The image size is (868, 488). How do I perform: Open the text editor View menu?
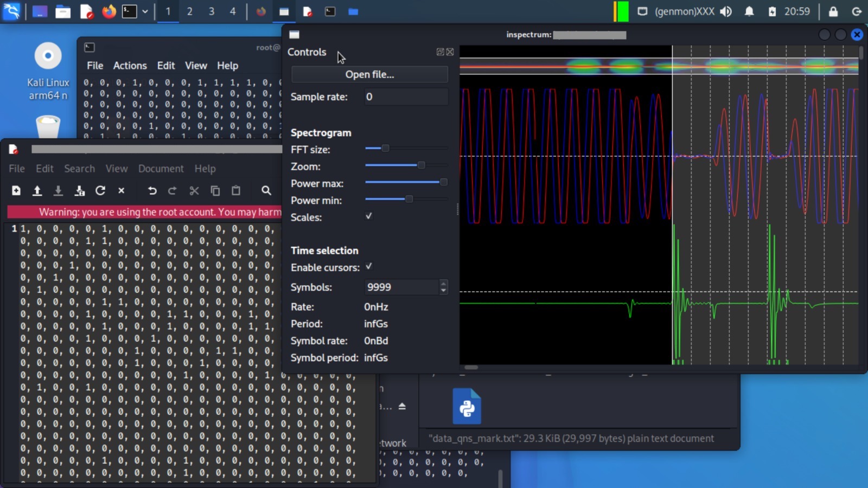coord(117,169)
